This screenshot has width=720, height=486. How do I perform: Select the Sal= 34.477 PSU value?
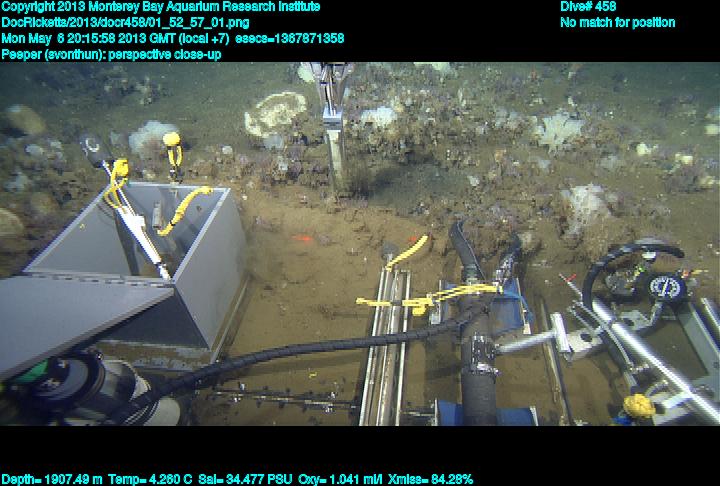click(245, 479)
